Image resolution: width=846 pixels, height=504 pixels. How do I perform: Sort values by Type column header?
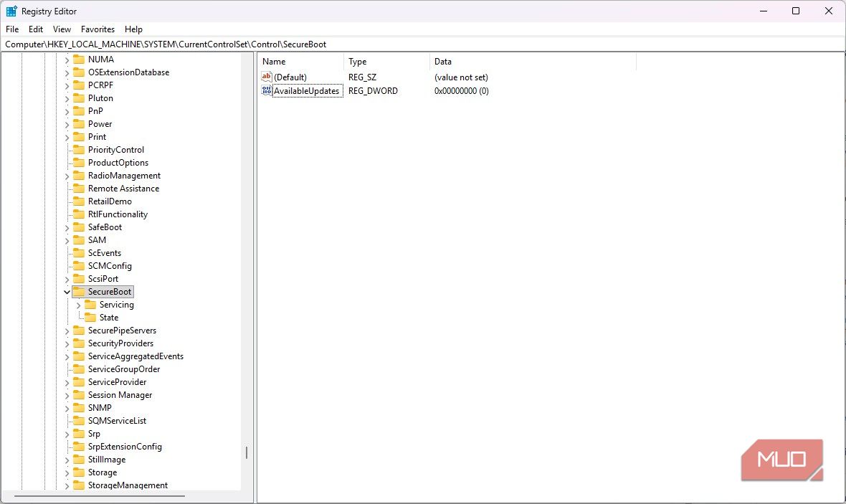pos(387,62)
